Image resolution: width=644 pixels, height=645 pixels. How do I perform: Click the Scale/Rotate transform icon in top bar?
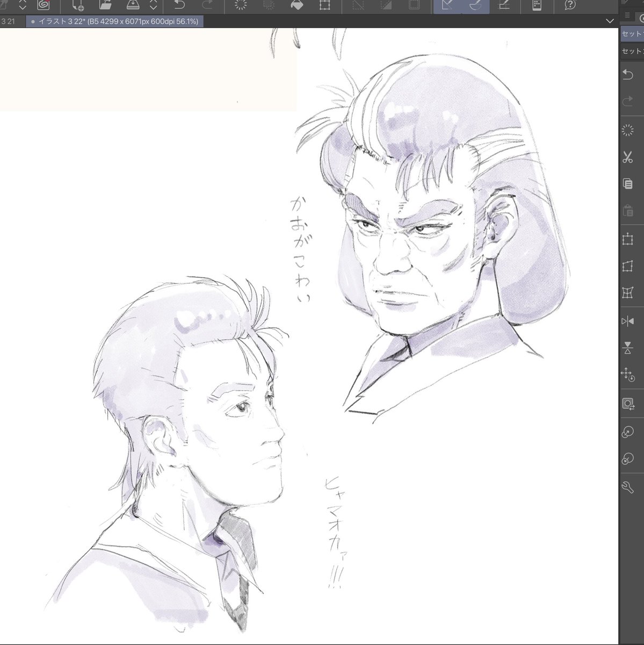[x=324, y=5]
